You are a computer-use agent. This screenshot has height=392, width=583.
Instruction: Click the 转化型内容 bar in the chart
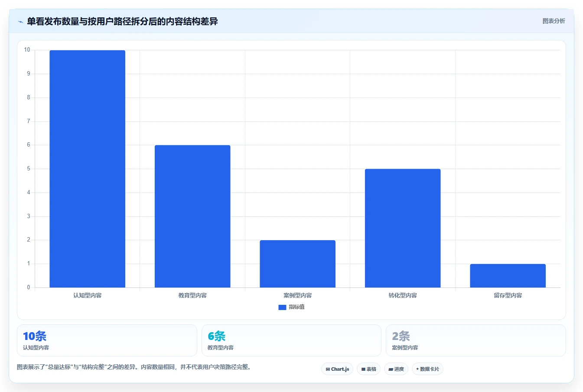tap(403, 228)
